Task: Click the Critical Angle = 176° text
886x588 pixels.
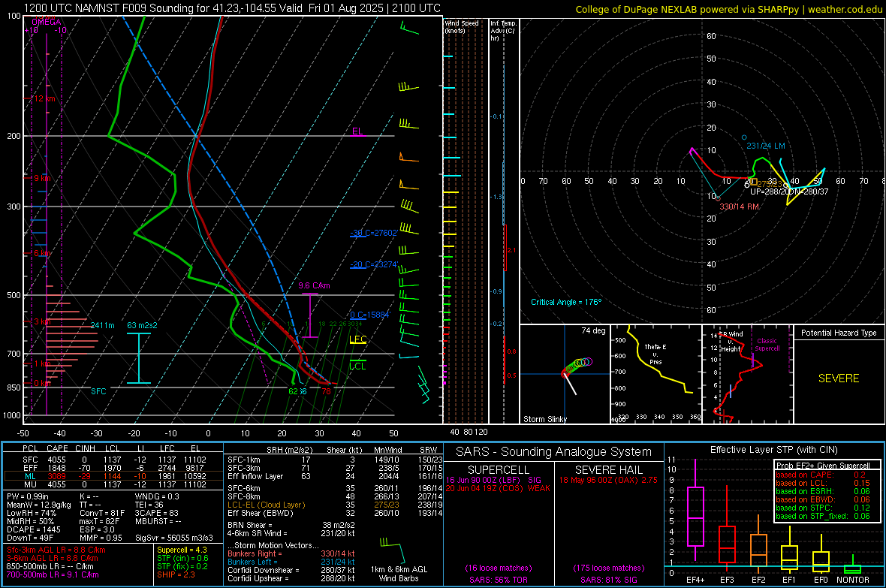Action: pos(566,302)
